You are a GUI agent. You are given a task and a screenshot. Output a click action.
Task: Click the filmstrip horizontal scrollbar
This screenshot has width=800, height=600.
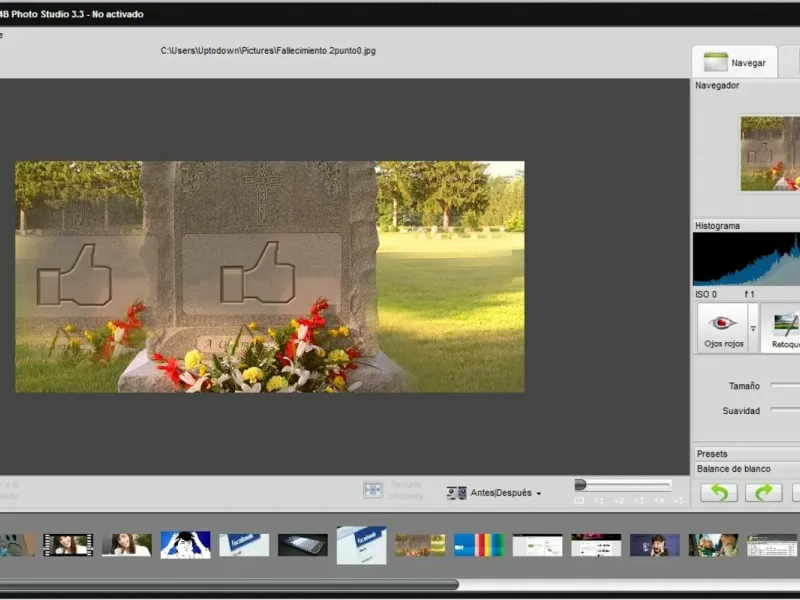(x=230, y=584)
